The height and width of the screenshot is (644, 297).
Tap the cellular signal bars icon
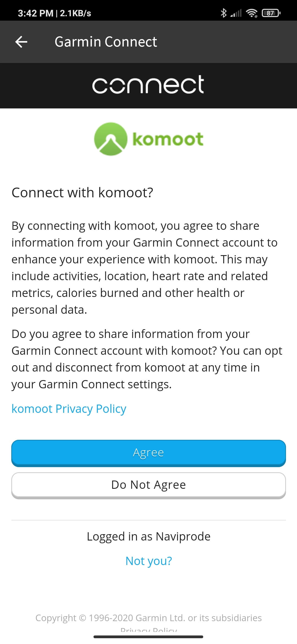point(236,13)
